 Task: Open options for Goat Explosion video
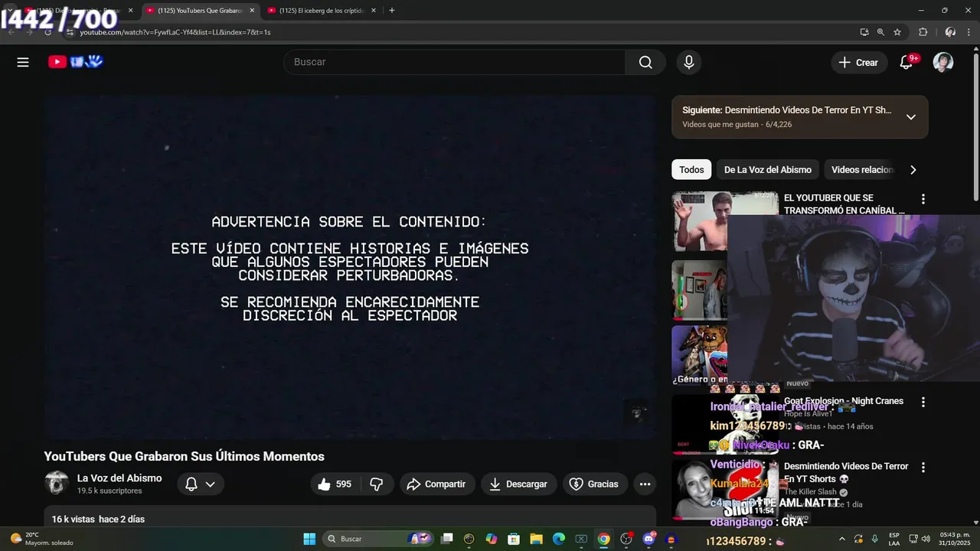[x=923, y=402]
